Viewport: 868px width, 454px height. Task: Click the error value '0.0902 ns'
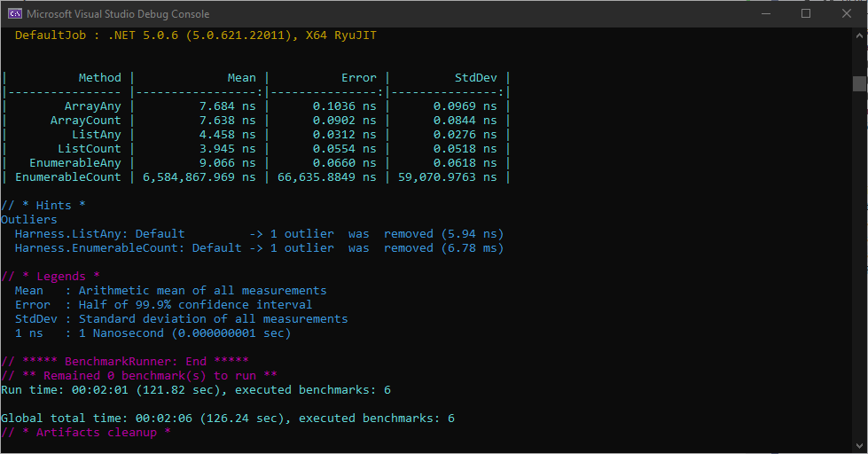point(344,120)
